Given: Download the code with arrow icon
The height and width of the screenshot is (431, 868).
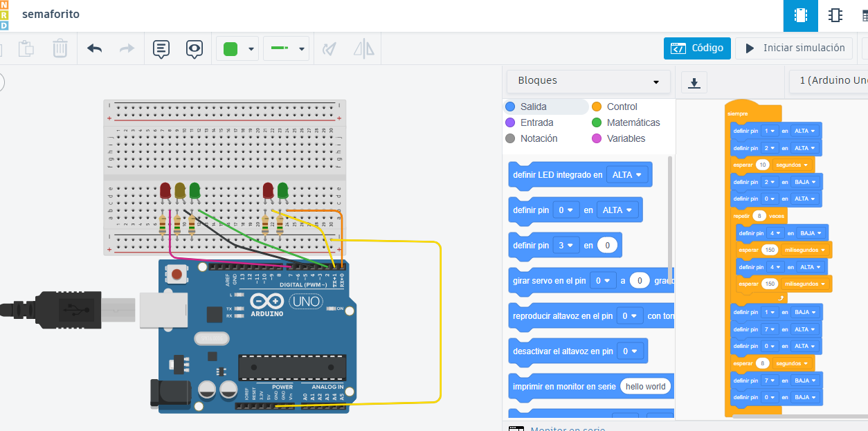Looking at the screenshot, I should coord(694,82).
